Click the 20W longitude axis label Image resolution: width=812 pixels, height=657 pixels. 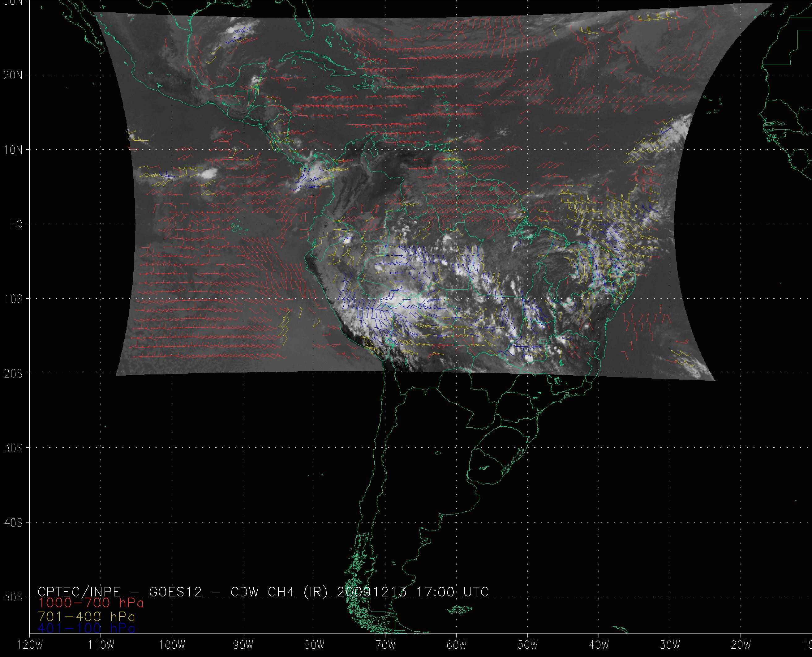point(741,645)
